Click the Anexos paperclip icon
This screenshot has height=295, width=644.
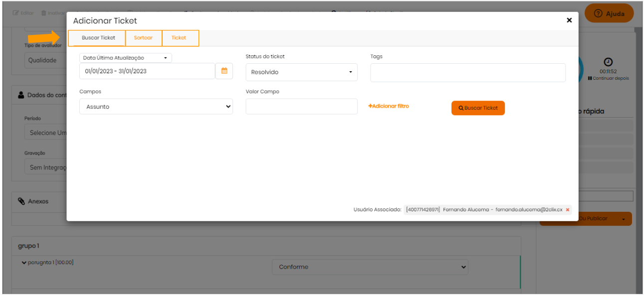pyautogui.click(x=21, y=201)
